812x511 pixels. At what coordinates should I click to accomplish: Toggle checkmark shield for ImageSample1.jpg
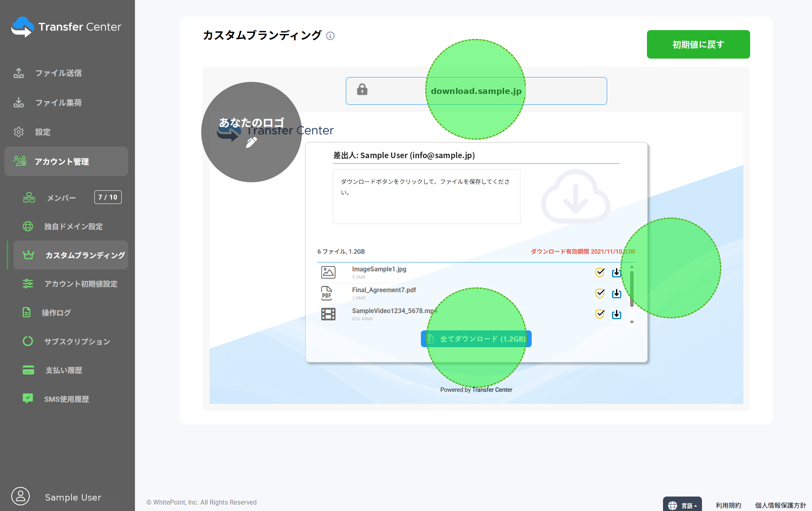pos(600,273)
